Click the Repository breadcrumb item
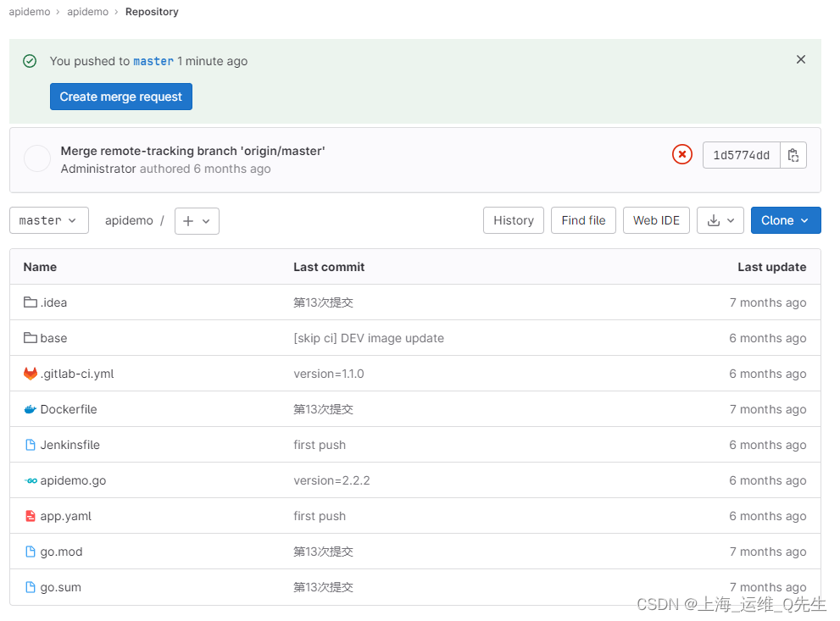The height and width of the screenshot is (621, 840). [x=152, y=12]
